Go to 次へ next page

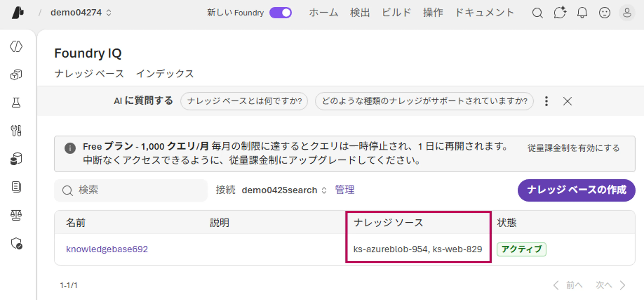click(x=611, y=285)
